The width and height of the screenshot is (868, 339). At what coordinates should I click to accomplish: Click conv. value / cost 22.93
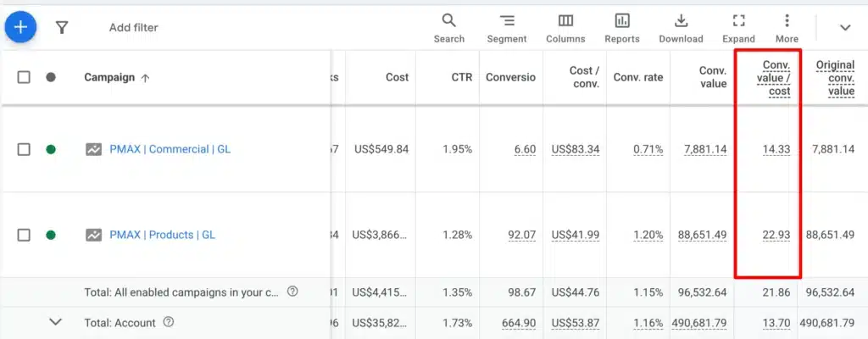776,235
